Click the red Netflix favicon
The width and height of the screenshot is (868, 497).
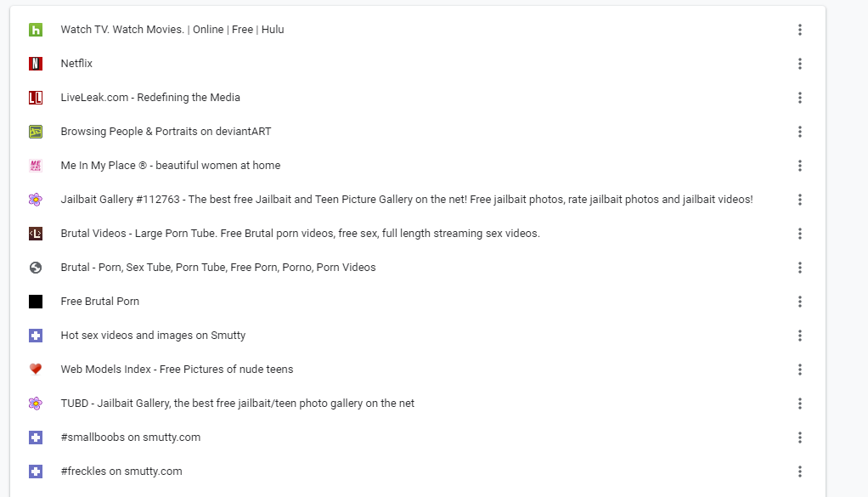[36, 64]
